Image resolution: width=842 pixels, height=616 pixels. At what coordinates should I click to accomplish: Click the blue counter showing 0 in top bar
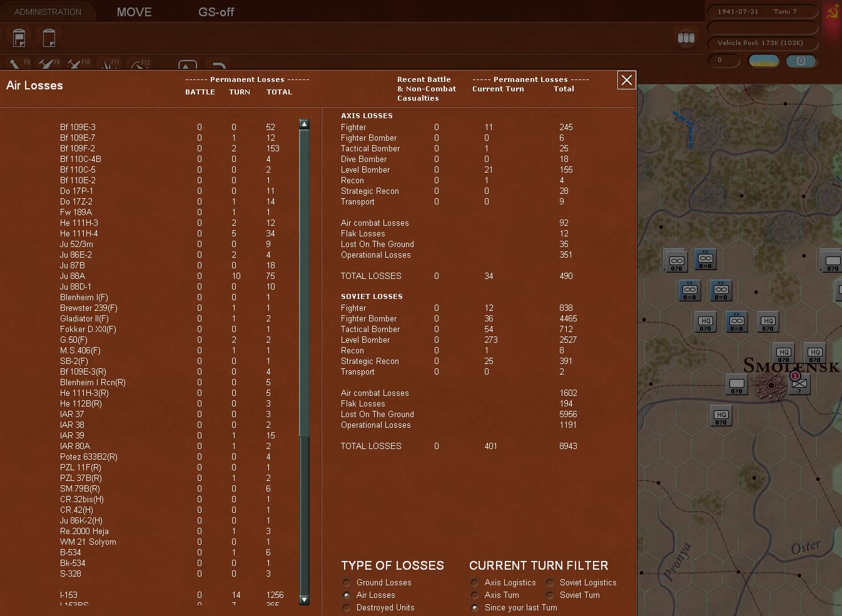click(801, 61)
